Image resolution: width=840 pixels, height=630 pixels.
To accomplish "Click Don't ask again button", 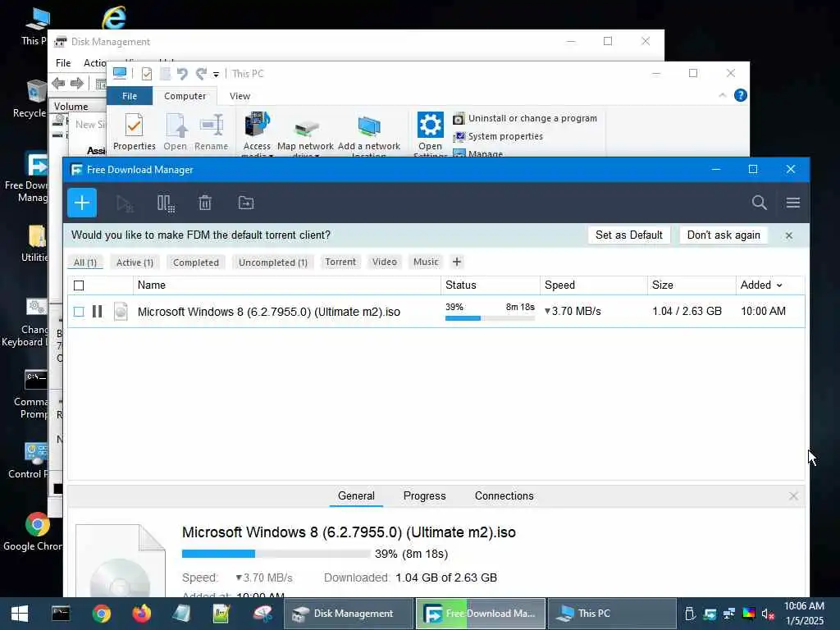I will point(724,235).
